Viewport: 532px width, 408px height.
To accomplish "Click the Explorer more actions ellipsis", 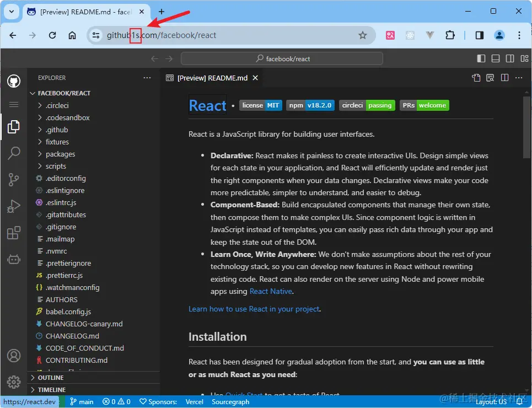I will pos(147,78).
